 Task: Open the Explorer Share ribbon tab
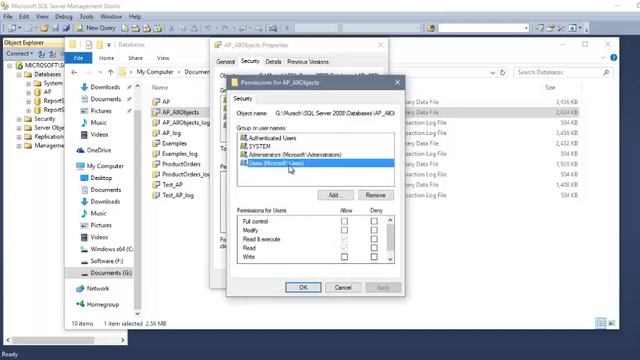(136, 58)
